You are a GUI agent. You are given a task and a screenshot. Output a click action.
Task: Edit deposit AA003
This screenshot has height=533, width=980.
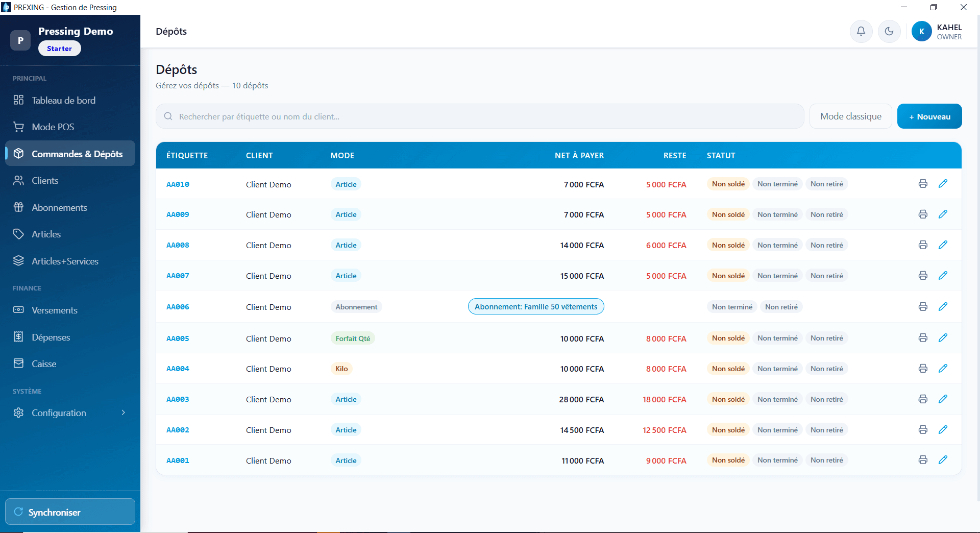pos(943,399)
